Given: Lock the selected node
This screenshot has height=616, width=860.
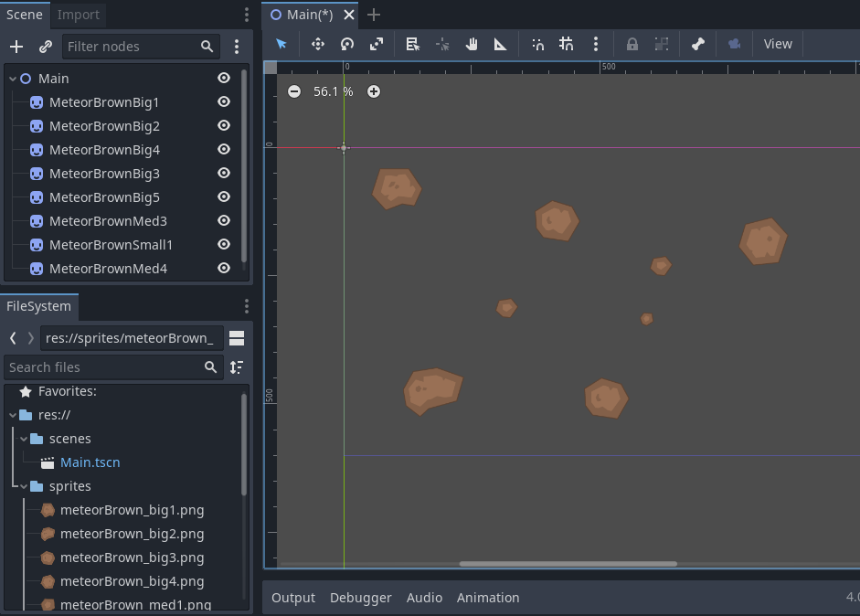Looking at the screenshot, I should [632, 44].
